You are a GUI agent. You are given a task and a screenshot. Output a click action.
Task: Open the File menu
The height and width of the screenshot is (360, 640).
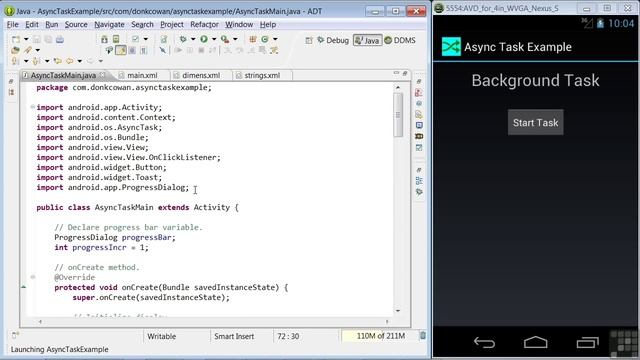[x=13, y=24]
